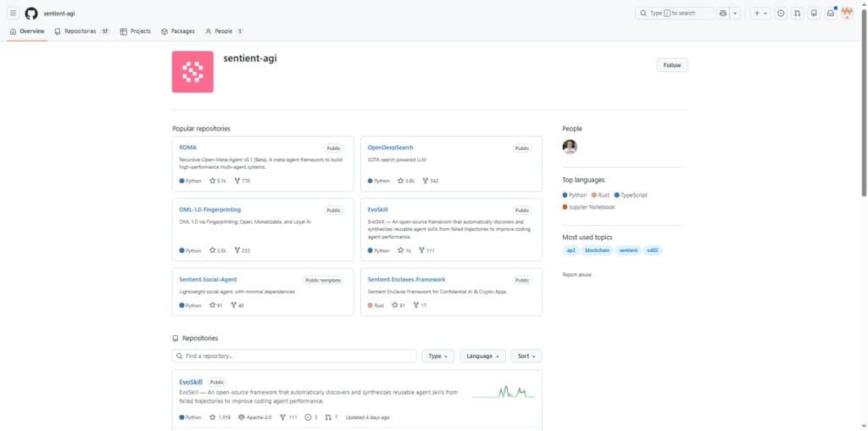Click the Find a repository field
This screenshot has height=431, width=868.
pos(294,356)
